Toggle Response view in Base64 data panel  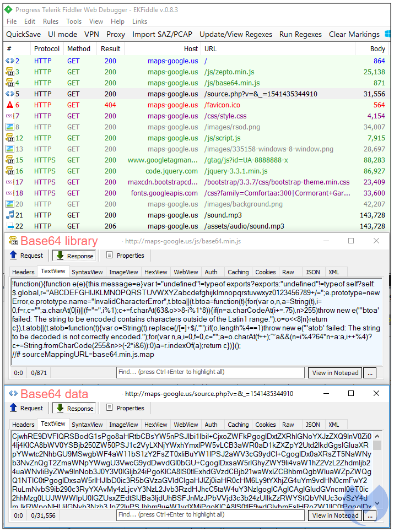coord(74,408)
